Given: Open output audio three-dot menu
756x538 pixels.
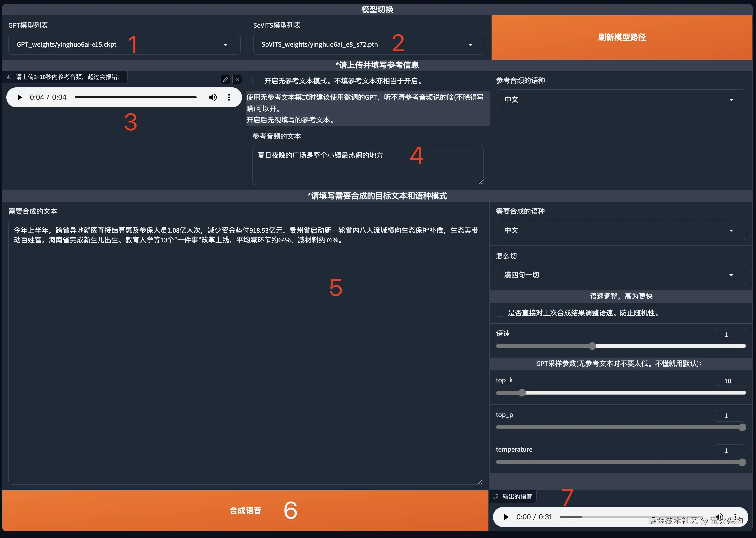Looking at the screenshot, I should pyautogui.click(x=735, y=517).
